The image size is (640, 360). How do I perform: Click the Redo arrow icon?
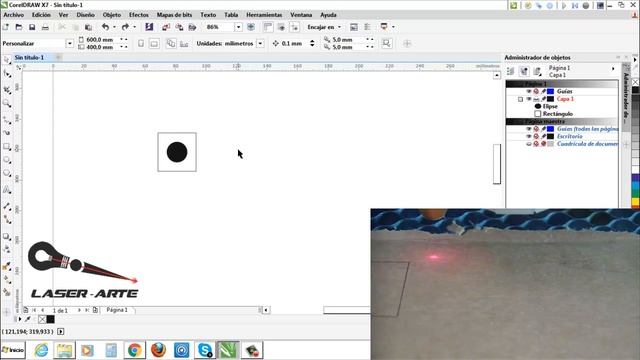pyautogui.click(x=125, y=27)
